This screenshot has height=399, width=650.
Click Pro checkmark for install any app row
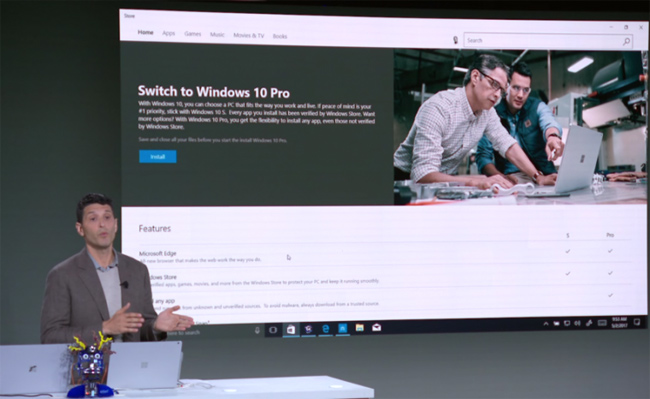(610, 295)
